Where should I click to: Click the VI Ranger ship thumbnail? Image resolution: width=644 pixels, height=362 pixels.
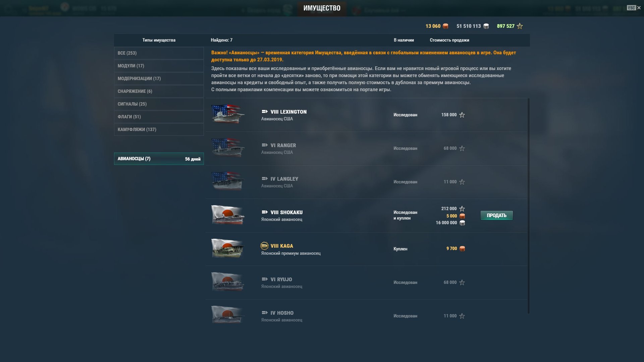(228, 148)
